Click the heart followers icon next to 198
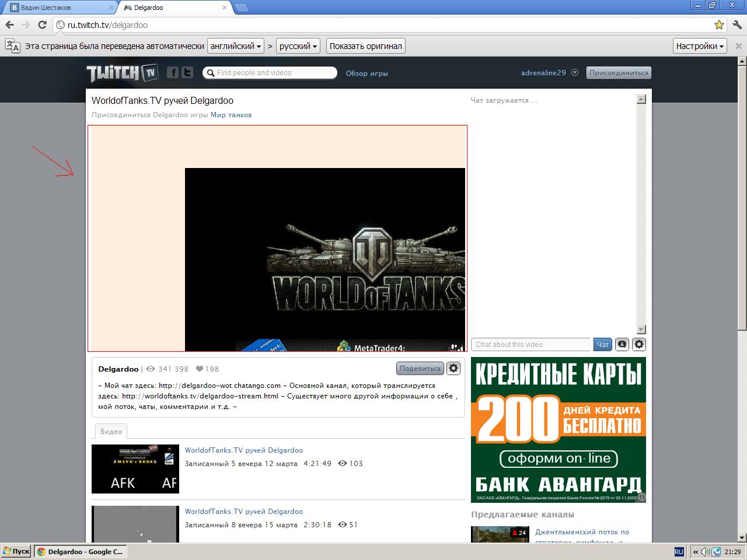 pos(200,369)
